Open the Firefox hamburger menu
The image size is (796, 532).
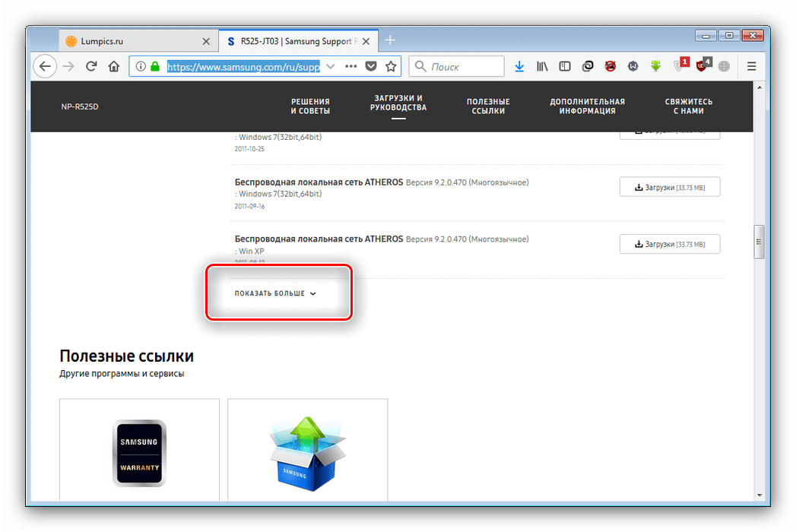(x=751, y=67)
